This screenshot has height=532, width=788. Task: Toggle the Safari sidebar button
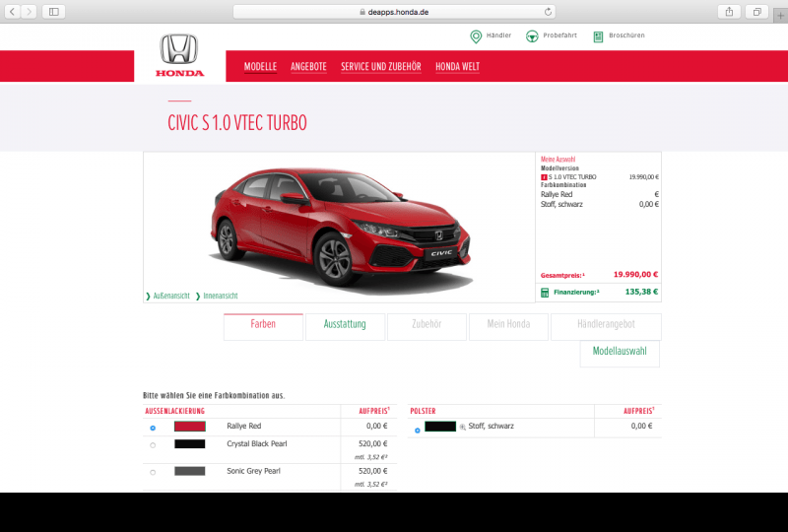54,12
